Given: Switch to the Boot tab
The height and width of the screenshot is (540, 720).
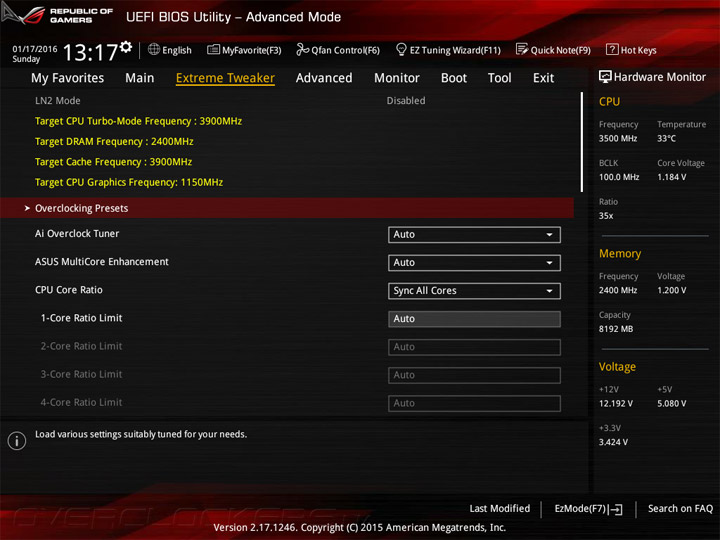Looking at the screenshot, I should [454, 78].
